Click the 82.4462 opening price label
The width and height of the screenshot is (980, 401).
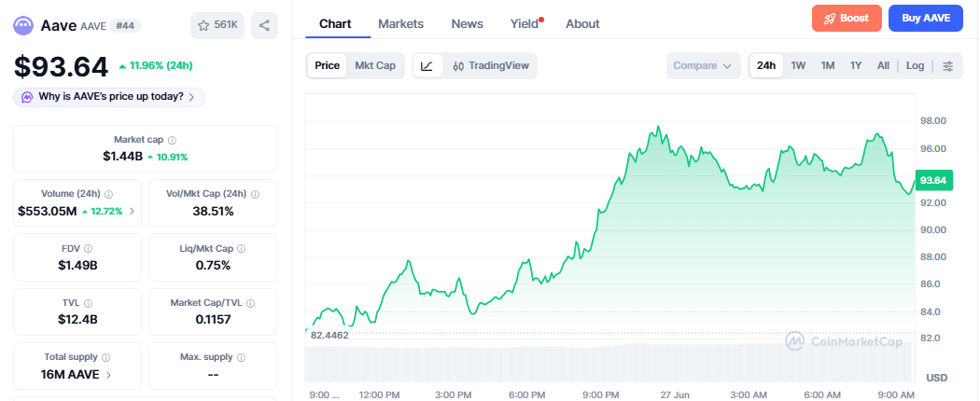point(329,336)
